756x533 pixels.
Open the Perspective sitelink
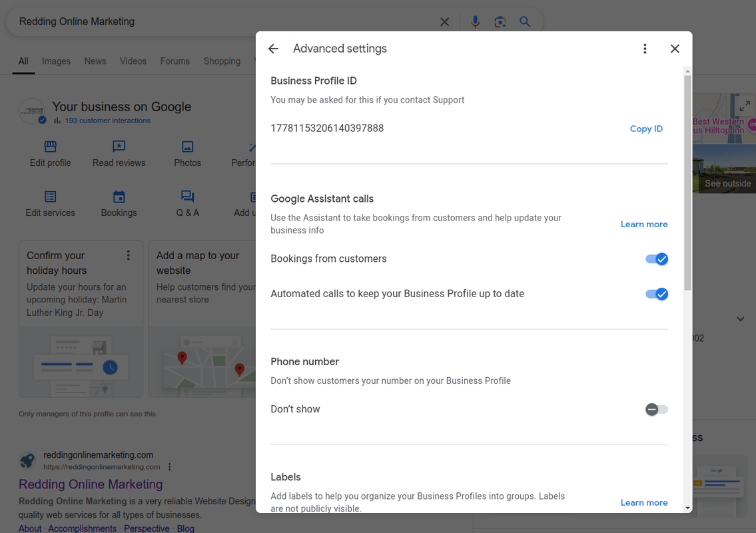pyautogui.click(x=147, y=528)
